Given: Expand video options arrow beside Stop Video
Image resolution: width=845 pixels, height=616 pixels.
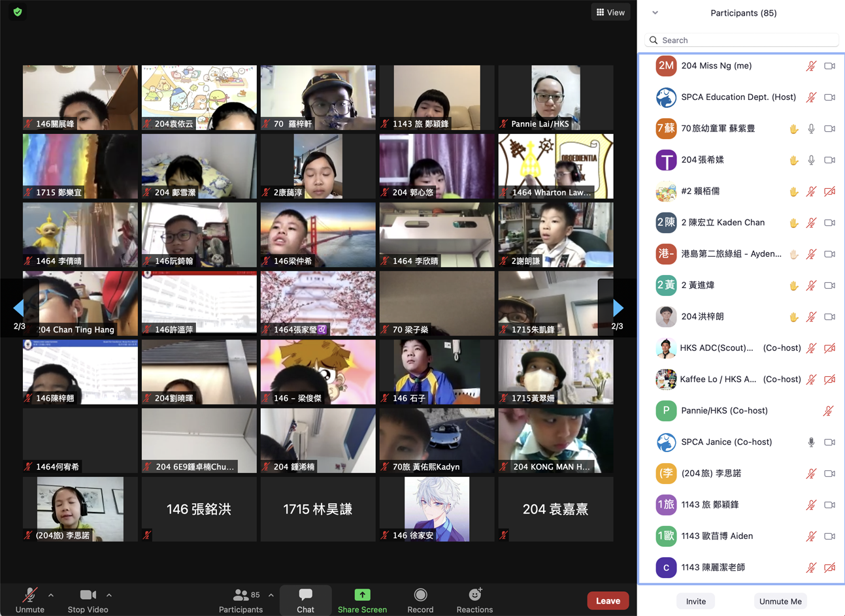Looking at the screenshot, I should click(109, 595).
